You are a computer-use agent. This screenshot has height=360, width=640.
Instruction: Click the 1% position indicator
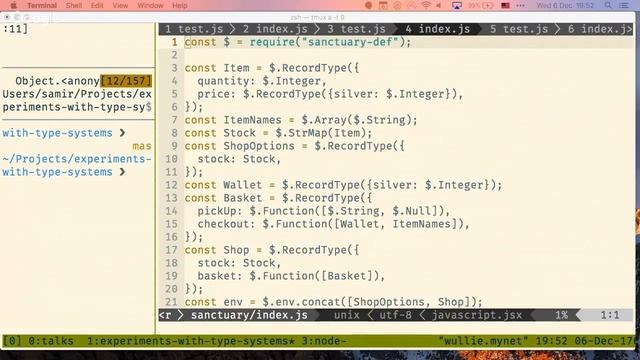(x=562, y=315)
